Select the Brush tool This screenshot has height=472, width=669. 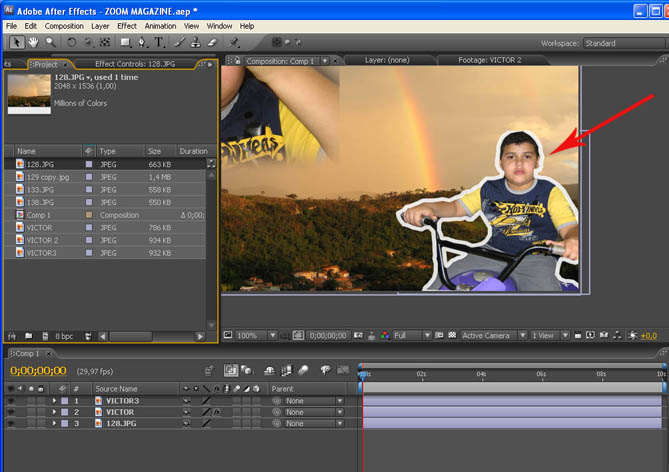click(x=177, y=43)
